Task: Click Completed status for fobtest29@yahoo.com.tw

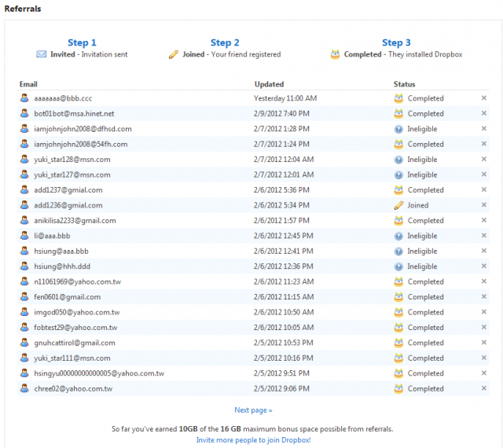Action: pos(425,328)
